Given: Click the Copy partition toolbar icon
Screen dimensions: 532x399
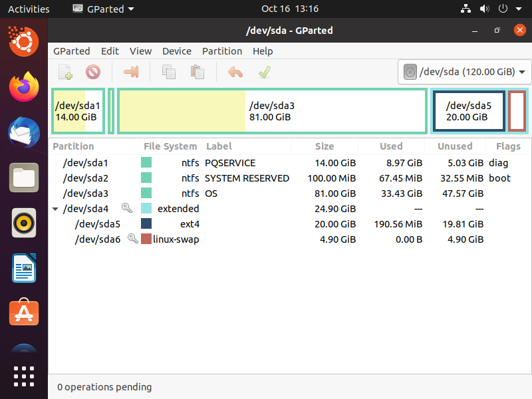Looking at the screenshot, I should tap(169, 72).
